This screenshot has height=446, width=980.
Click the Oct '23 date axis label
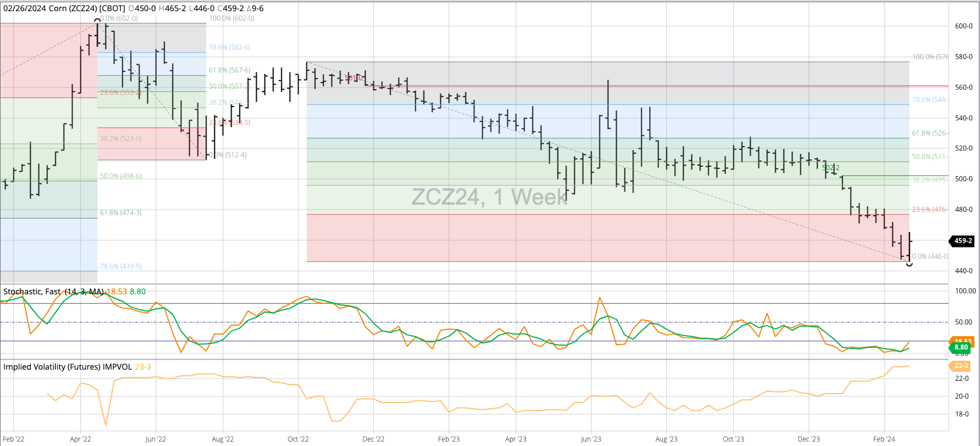pos(733,439)
